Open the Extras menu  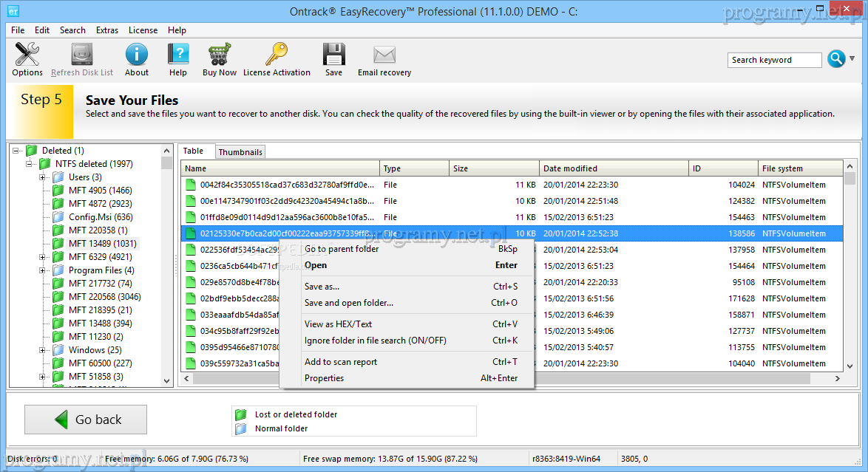107,30
